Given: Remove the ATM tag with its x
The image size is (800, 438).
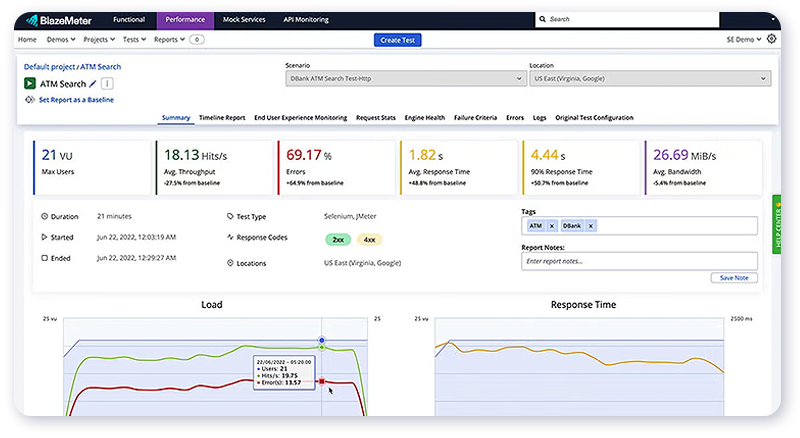Looking at the screenshot, I should 551,226.
